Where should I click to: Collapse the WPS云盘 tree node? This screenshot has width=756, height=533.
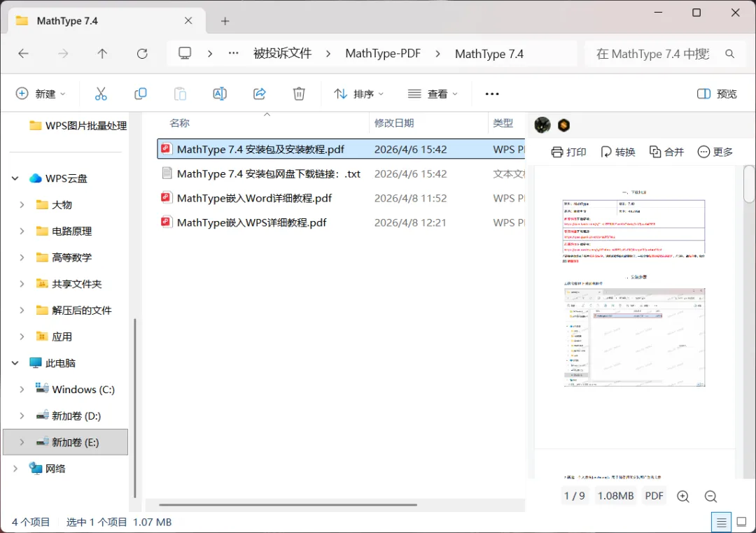15,178
